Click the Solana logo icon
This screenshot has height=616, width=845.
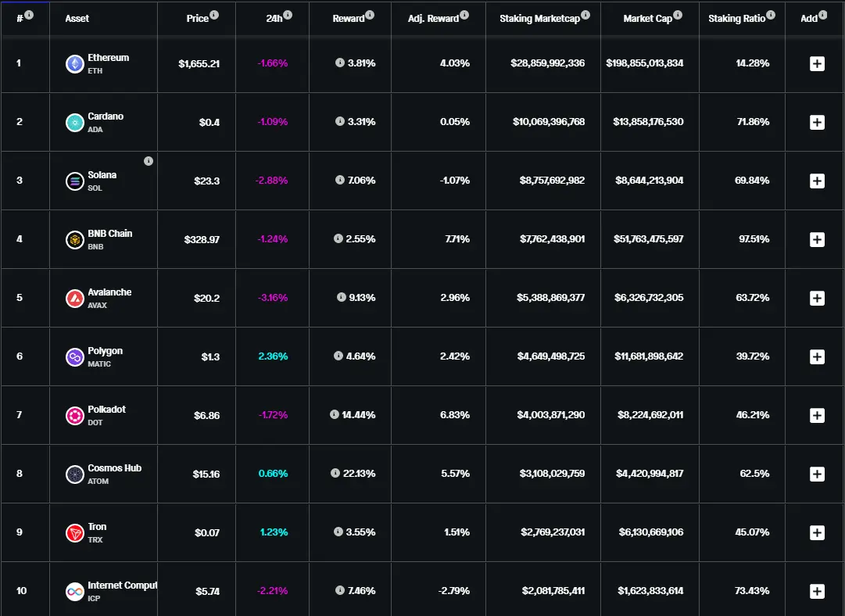[75, 181]
